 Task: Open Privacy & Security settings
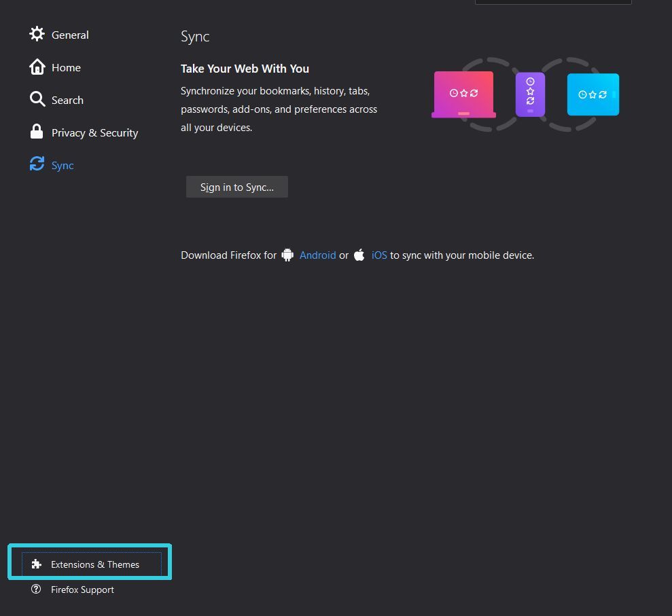tap(94, 133)
